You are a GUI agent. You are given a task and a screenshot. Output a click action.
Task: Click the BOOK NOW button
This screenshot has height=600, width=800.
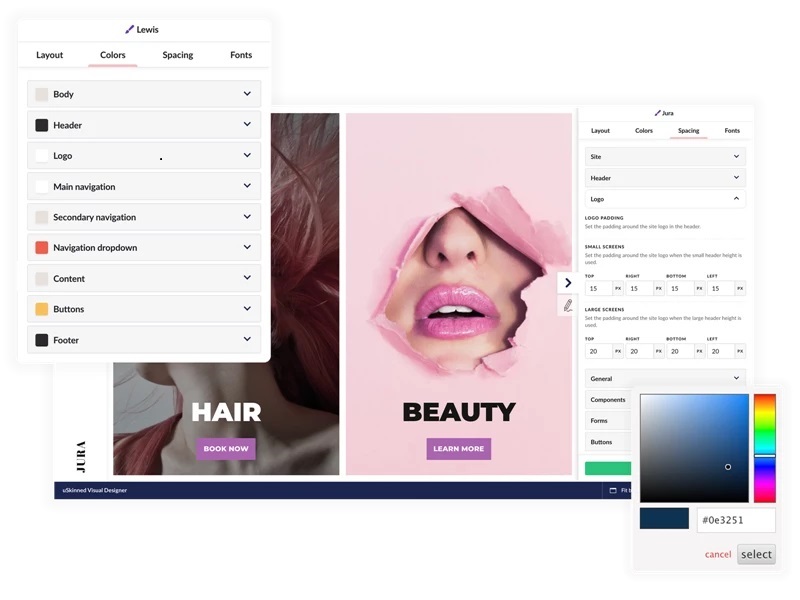pyautogui.click(x=226, y=449)
